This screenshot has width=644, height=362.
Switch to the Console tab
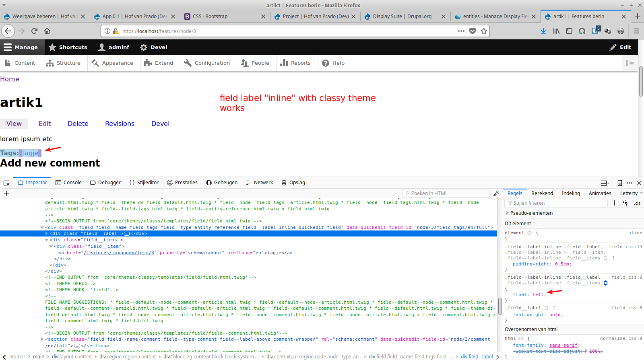[x=68, y=183]
